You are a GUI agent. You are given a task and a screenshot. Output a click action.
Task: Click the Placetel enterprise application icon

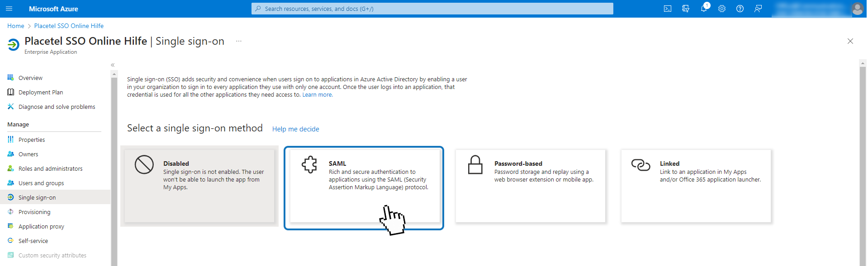14,45
